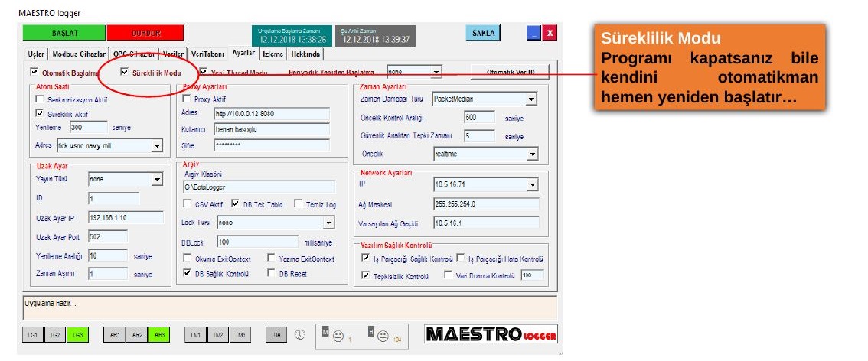Open Lock Türü dropdown
Viewport: 868px width, 361px height.
pos(329,223)
